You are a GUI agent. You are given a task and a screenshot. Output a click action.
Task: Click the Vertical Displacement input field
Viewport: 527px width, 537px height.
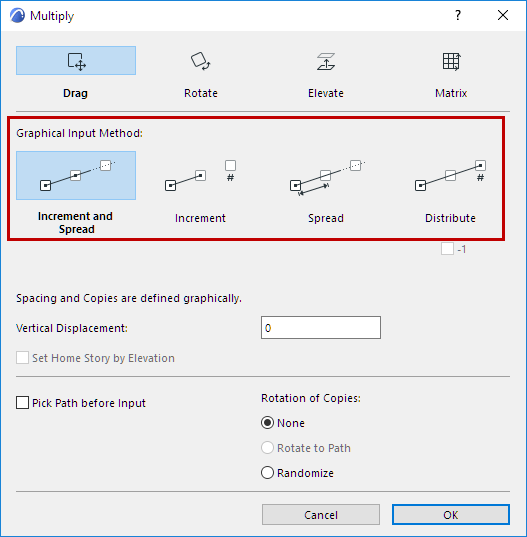tap(321, 328)
